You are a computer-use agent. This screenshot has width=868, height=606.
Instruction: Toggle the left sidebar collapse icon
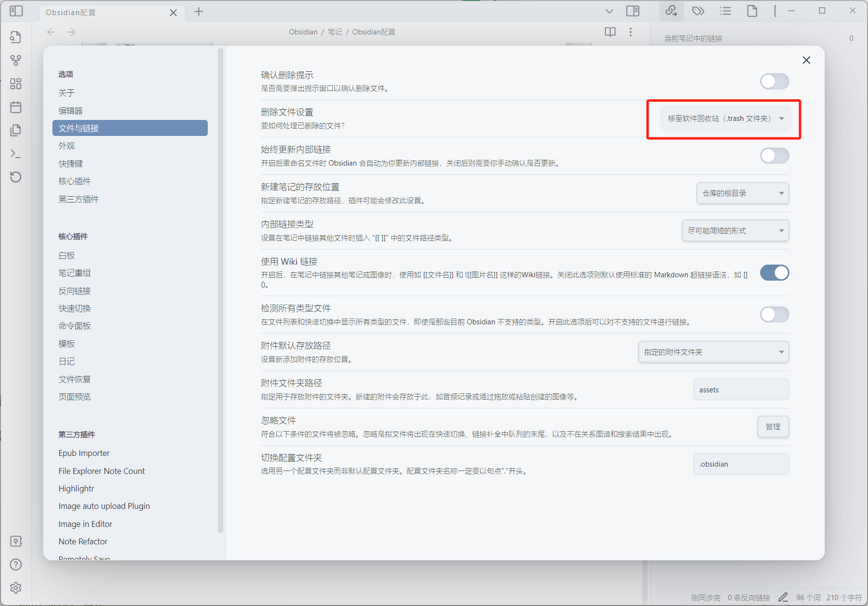[16, 11]
